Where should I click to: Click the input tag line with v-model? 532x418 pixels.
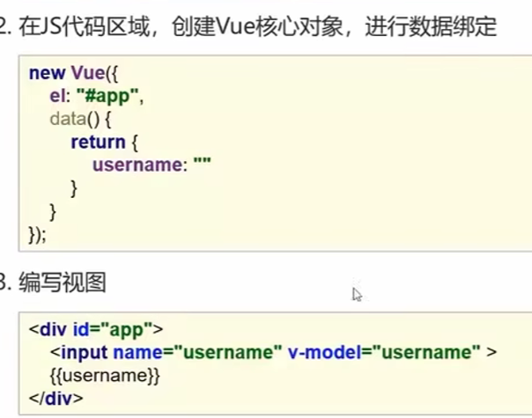pyautogui.click(x=273, y=353)
